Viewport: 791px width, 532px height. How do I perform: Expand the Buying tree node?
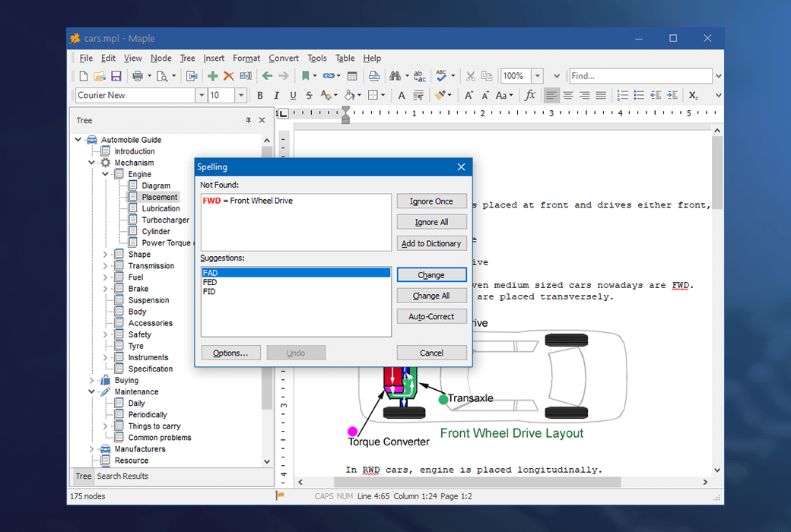click(91, 380)
